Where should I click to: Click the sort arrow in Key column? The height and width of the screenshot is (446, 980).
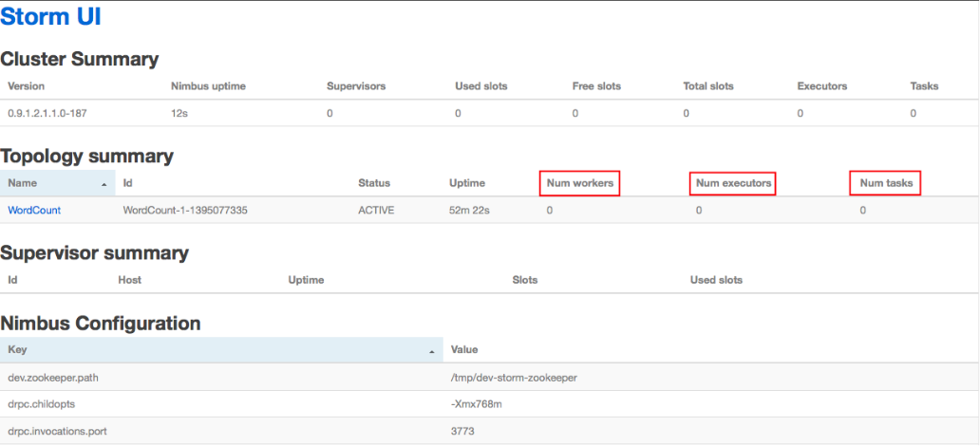pyautogui.click(x=432, y=351)
